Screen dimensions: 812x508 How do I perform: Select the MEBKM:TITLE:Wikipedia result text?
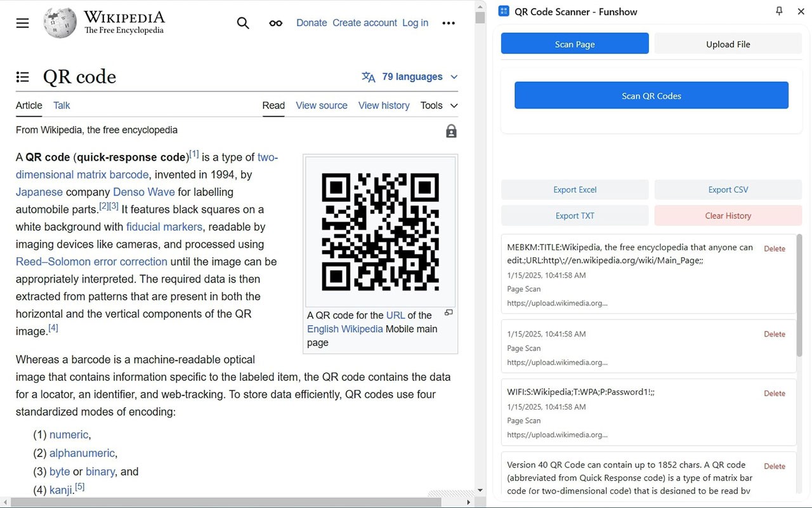click(630, 253)
